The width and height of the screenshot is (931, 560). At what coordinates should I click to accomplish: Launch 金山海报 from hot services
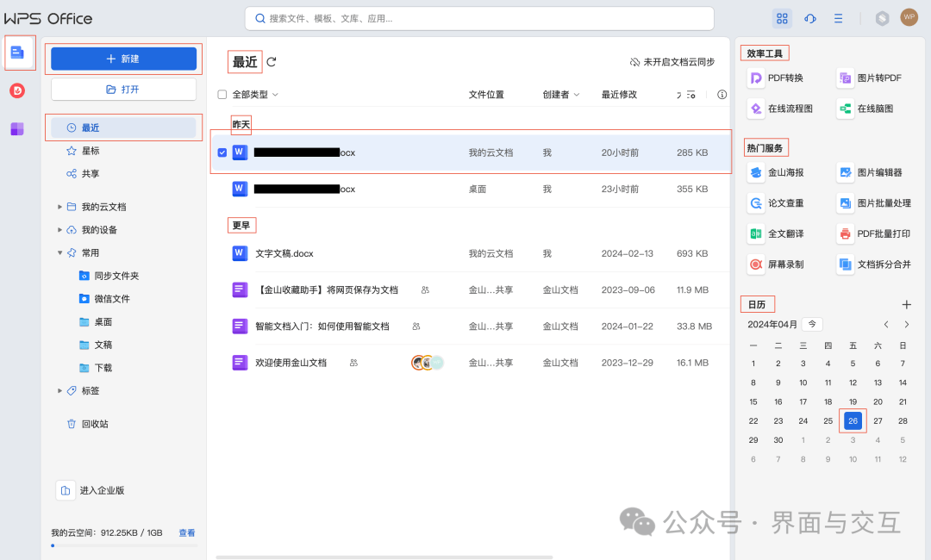(780, 171)
